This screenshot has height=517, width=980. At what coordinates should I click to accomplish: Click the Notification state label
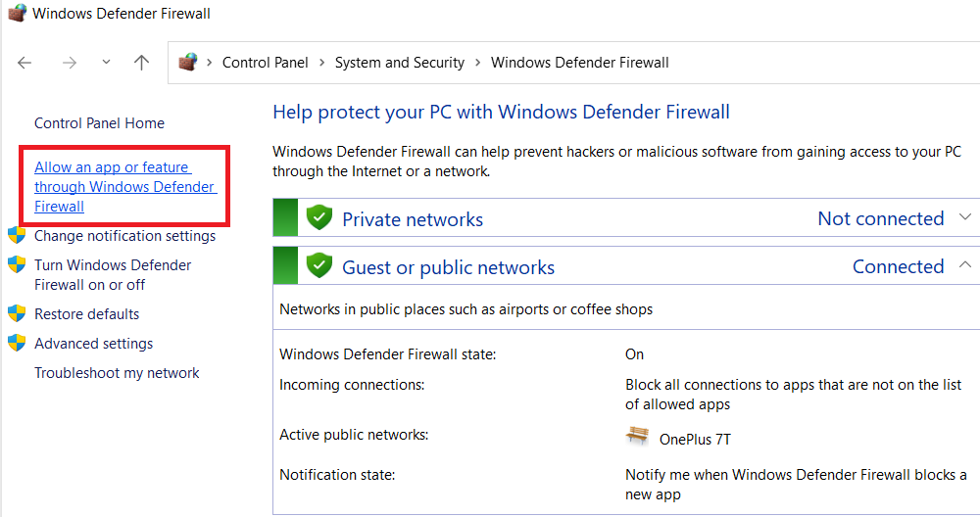pyautogui.click(x=337, y=475)
